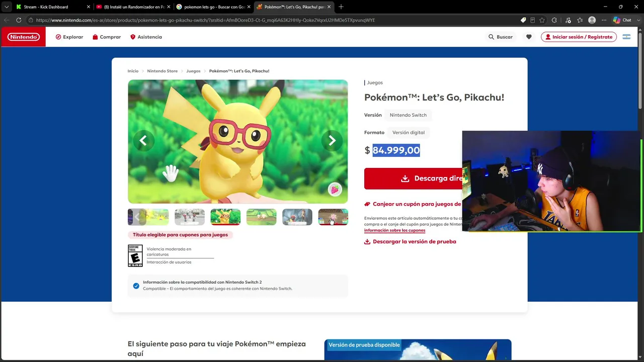Click the Título elegible para cupones para juegos label
The image size is (644, 362).
point(180,235)
